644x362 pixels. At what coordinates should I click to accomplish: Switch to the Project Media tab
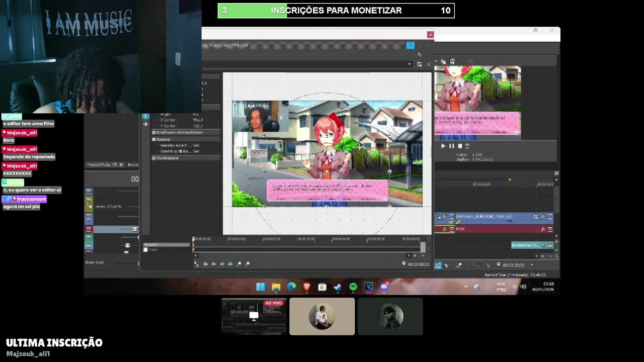click(99, 164)
